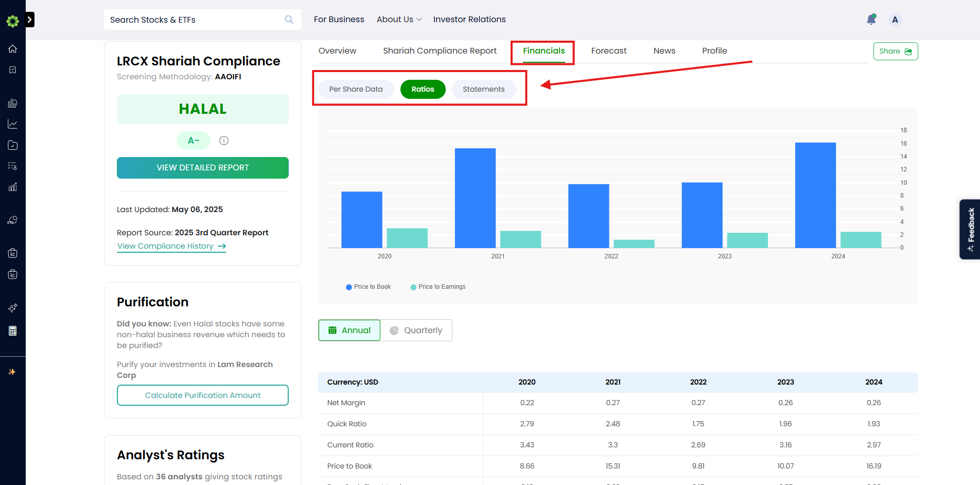Click the For Business link
The image size is (980, 485).
339,20
